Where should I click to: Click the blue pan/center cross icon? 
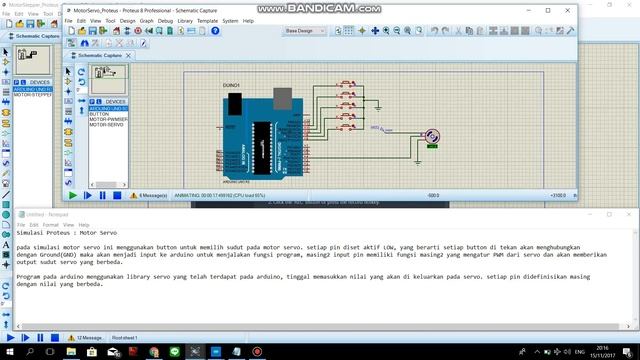pos(375,31)
